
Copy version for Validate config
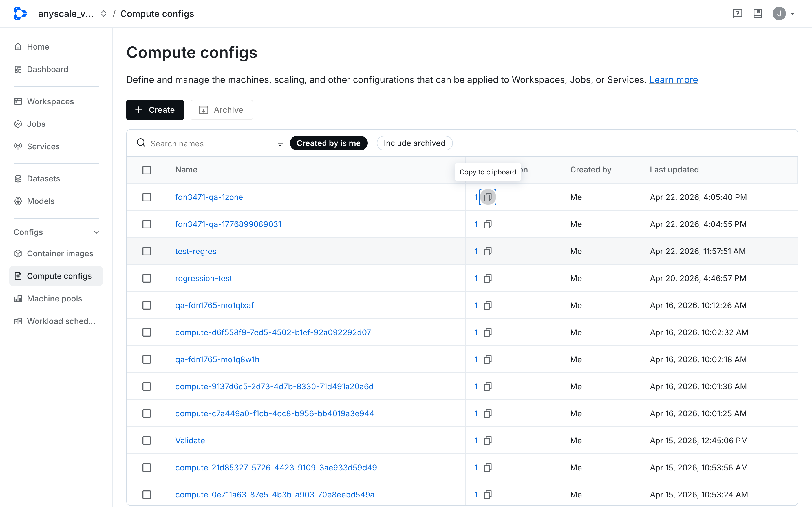click(487, 441)
